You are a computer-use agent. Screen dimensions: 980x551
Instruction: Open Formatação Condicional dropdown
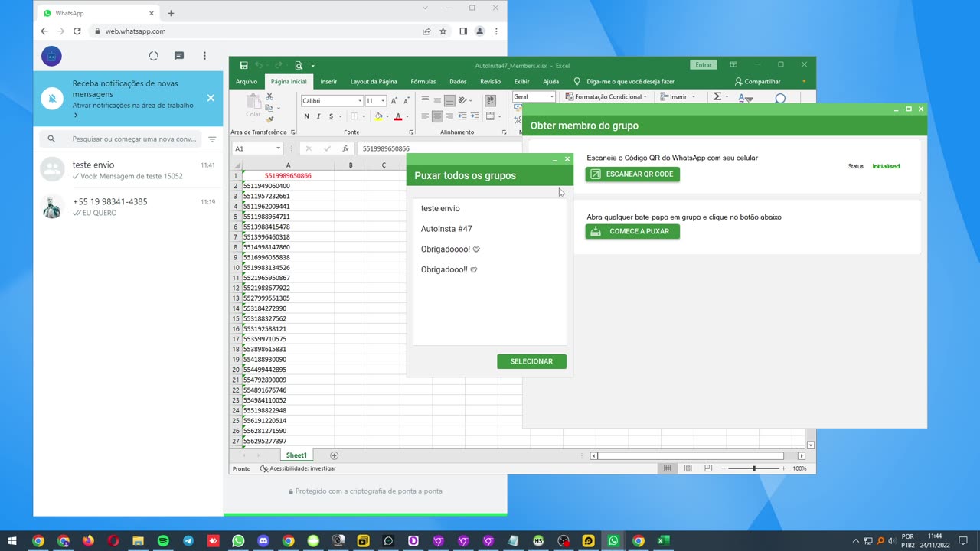606,97
